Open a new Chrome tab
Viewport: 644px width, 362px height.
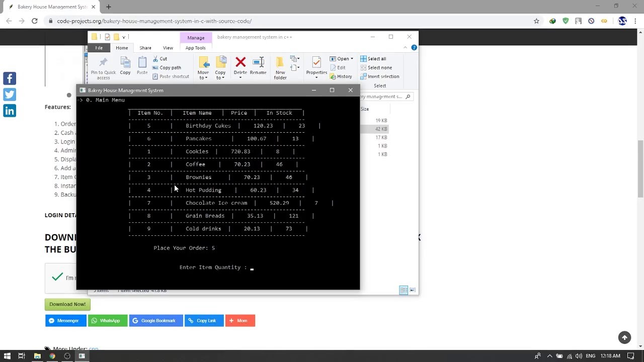[108, 7]
